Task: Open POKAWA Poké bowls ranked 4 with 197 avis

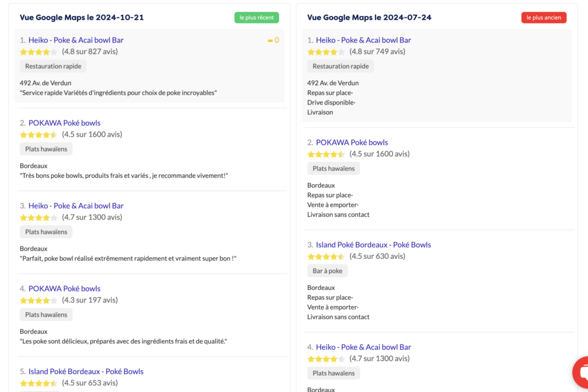Action: (64, 289)
